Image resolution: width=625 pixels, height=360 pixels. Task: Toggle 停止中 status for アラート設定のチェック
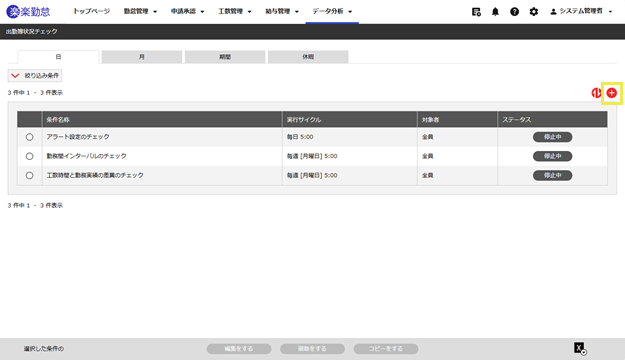[552, 137]
